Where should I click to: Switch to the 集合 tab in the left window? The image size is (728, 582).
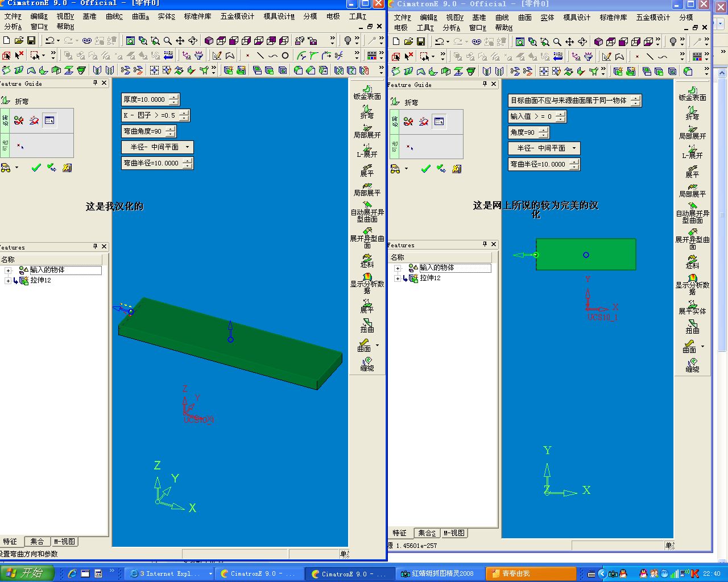coord(37,542)
